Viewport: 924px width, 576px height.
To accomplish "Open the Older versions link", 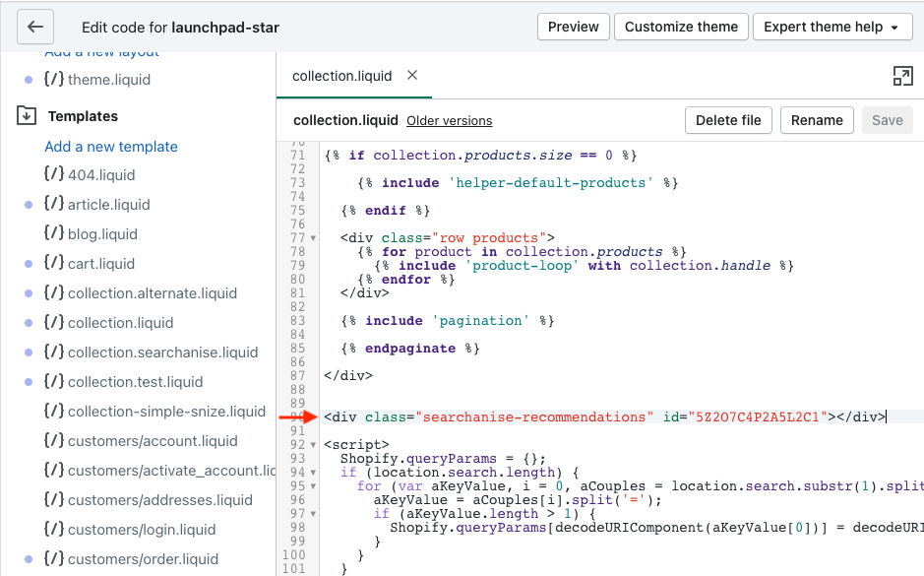I will tap(449, 121).
